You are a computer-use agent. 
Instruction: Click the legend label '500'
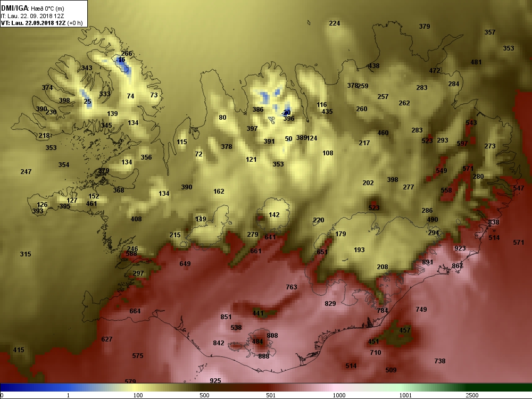204,395
